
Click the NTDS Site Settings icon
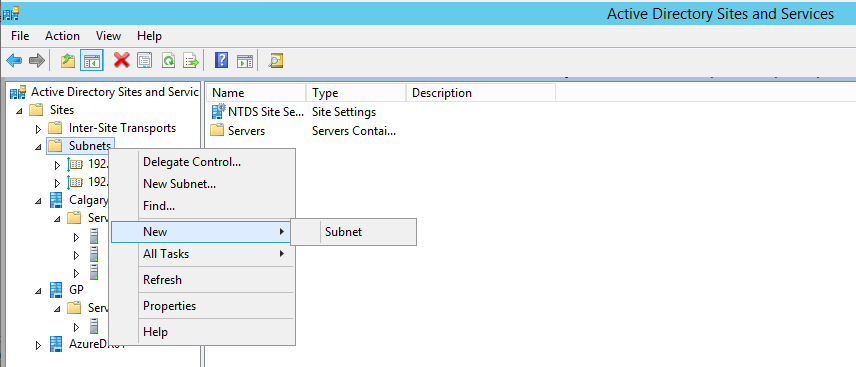coord(218,111)
